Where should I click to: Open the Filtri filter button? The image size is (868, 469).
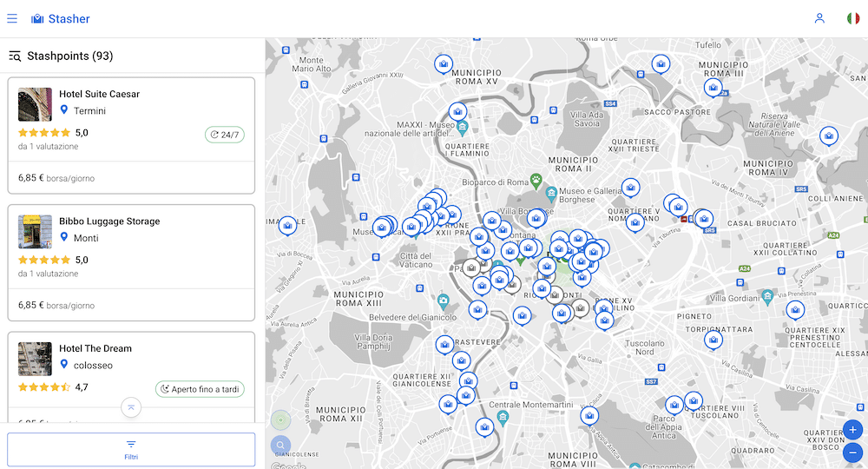pos(131,450)
